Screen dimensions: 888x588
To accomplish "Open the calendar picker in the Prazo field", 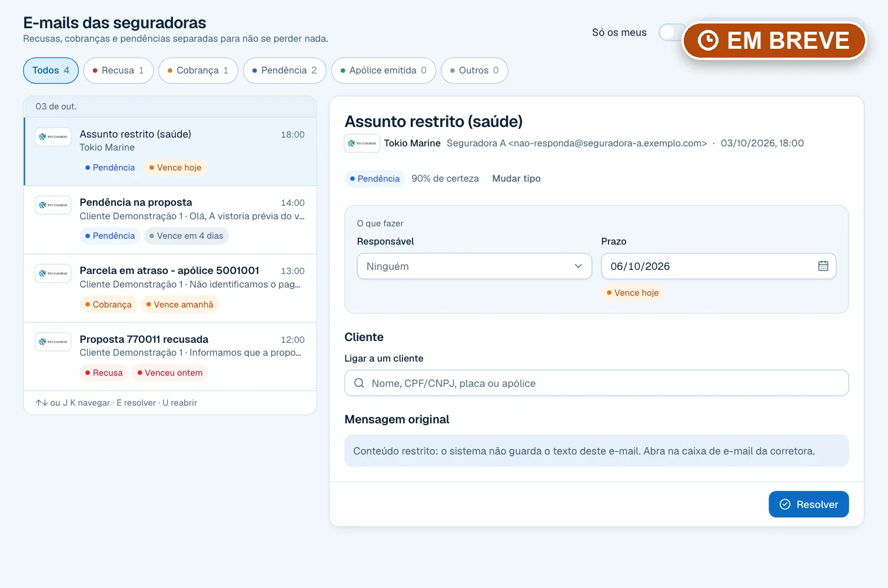I will tap(823, 266).
